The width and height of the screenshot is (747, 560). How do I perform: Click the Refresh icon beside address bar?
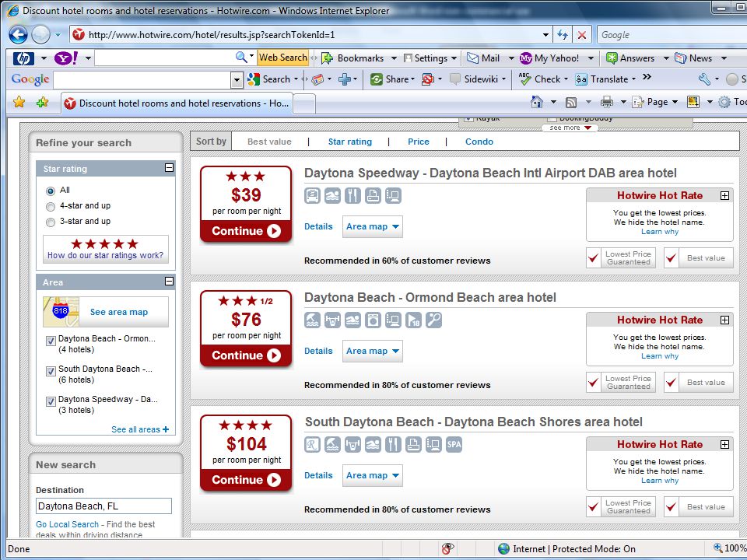563,35
